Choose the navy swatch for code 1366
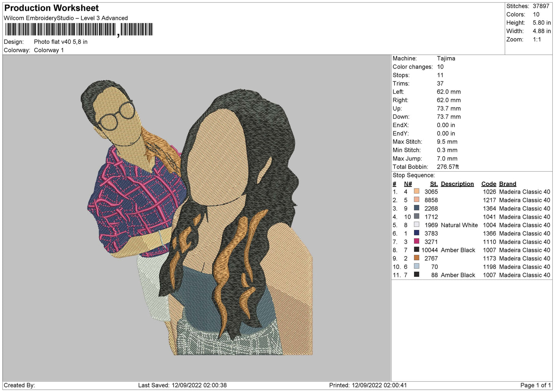 pyautogui.click(x=416, y=233)
